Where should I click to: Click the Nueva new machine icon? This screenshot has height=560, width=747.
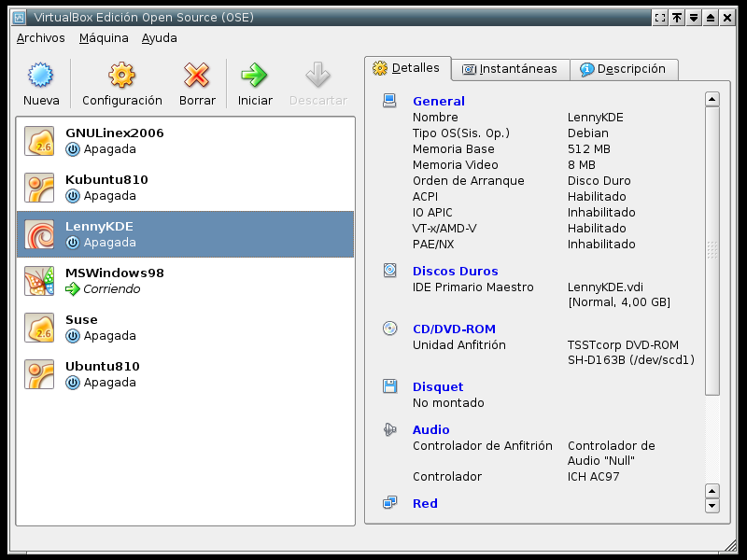tap(41, 76)
